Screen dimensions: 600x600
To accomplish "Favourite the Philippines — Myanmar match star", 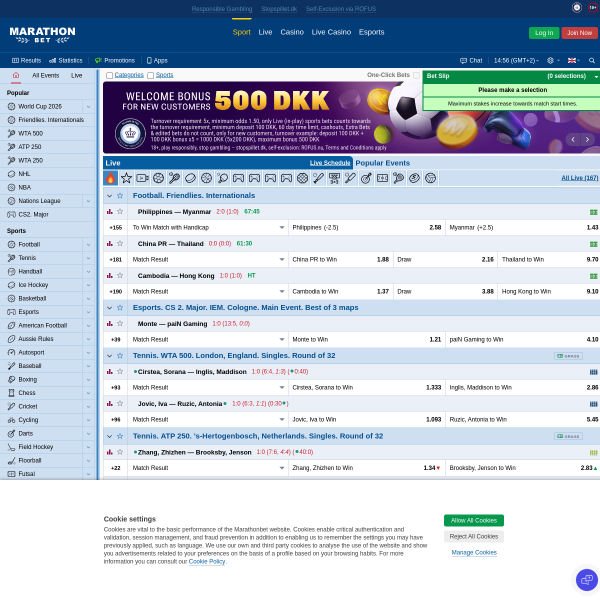I will pyautogui.click(x=120, y=212).
